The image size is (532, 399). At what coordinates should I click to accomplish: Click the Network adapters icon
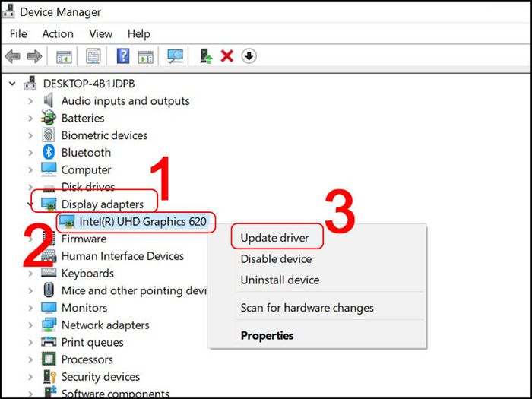pyautogui.click(x=49, y=325)
